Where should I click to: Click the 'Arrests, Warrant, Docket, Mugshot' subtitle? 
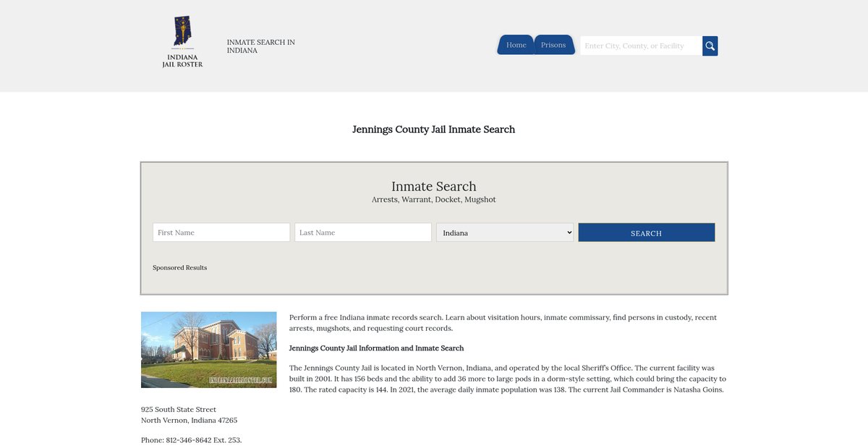coord(433,199)
